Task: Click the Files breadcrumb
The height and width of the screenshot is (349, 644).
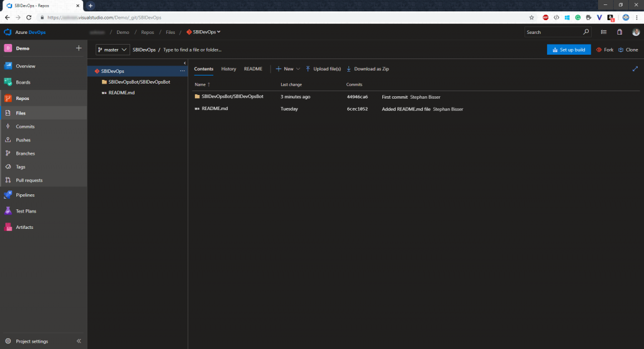Action: (x=170, y=32)
